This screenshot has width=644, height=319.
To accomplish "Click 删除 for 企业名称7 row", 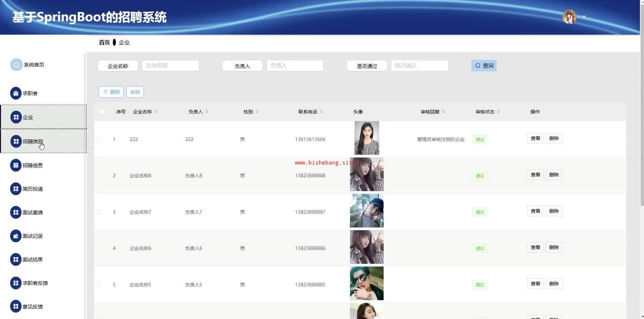I will coord(554,211).
